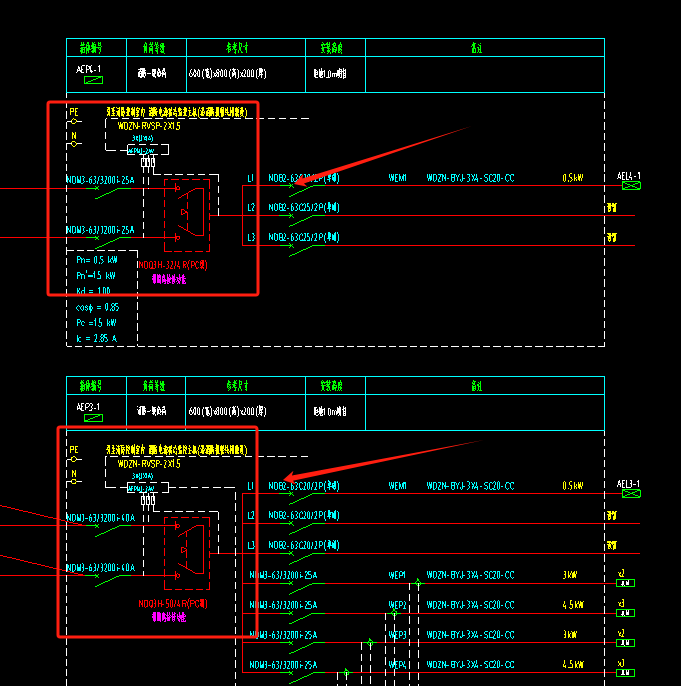The height and width of the screenshot is (686, 681).
Task: Click the 'Kd = 1.00' parameter line
Action: [93, 291]
